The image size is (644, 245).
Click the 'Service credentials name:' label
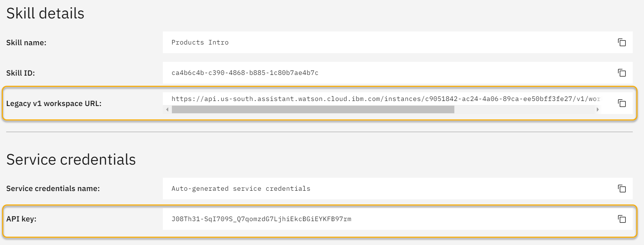53,189
